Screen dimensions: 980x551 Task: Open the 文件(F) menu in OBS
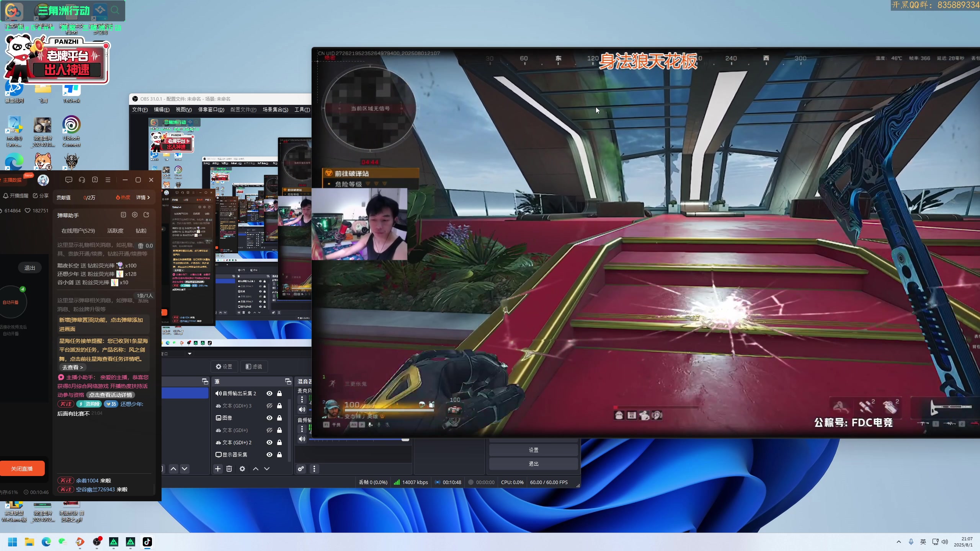140,109
